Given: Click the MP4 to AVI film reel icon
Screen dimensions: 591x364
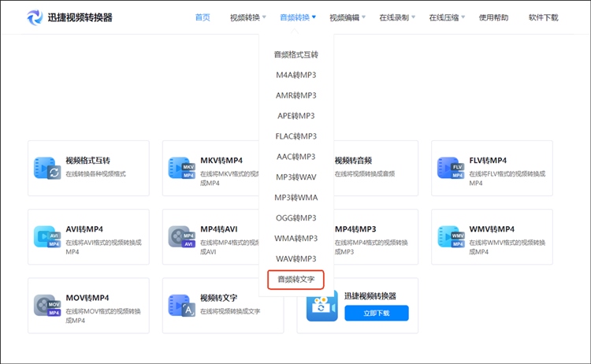Looking at the screenshot, I should click(x=182, y=236).
